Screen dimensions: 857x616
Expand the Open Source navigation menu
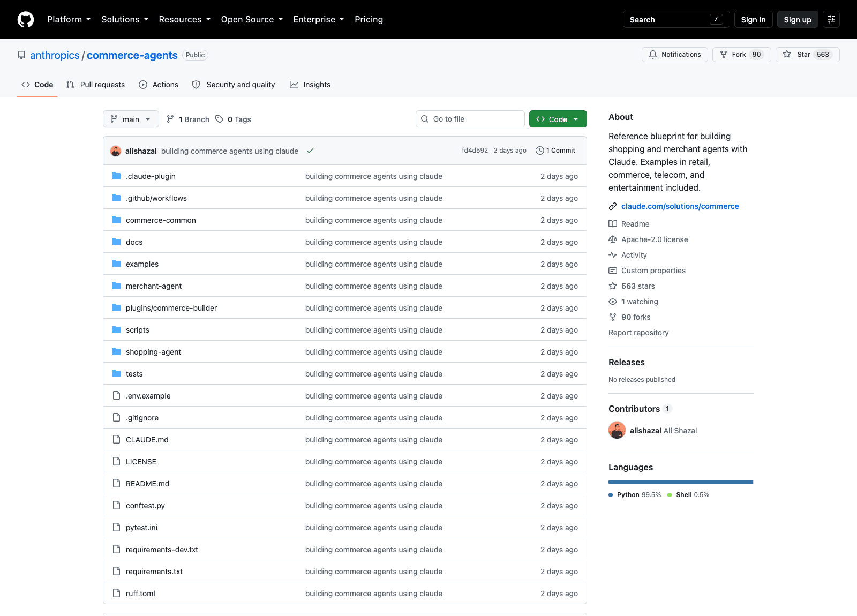[252, 19]
